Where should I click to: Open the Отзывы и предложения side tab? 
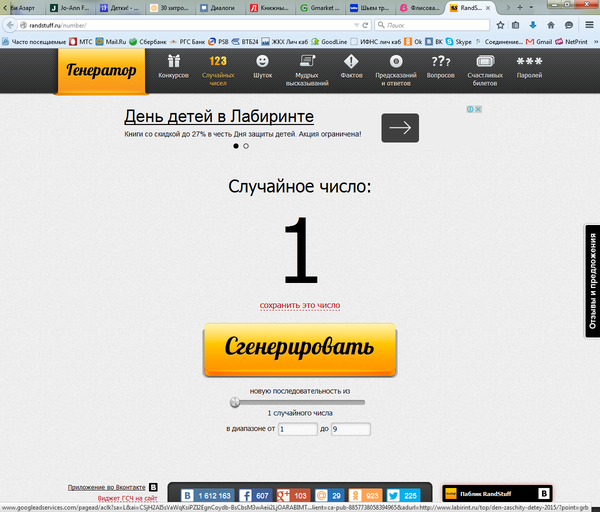tap(592, 282)
